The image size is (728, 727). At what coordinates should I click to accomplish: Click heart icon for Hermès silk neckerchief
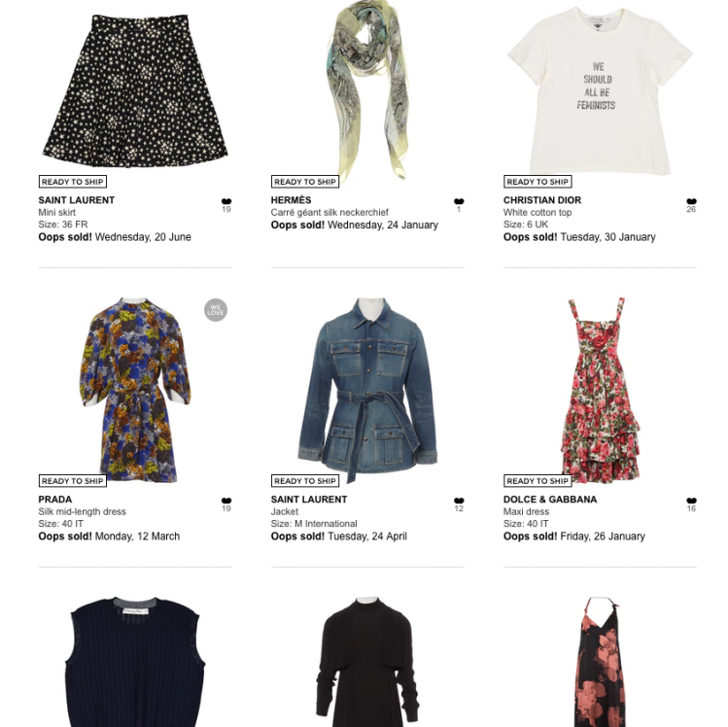pos(459,201)
